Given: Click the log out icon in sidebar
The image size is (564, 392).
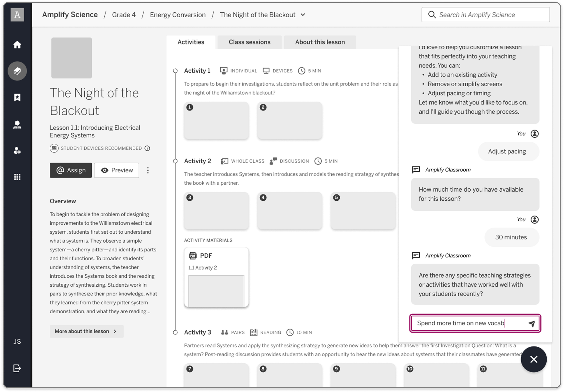Looking at the screenshot, I should tap(17, 368).
